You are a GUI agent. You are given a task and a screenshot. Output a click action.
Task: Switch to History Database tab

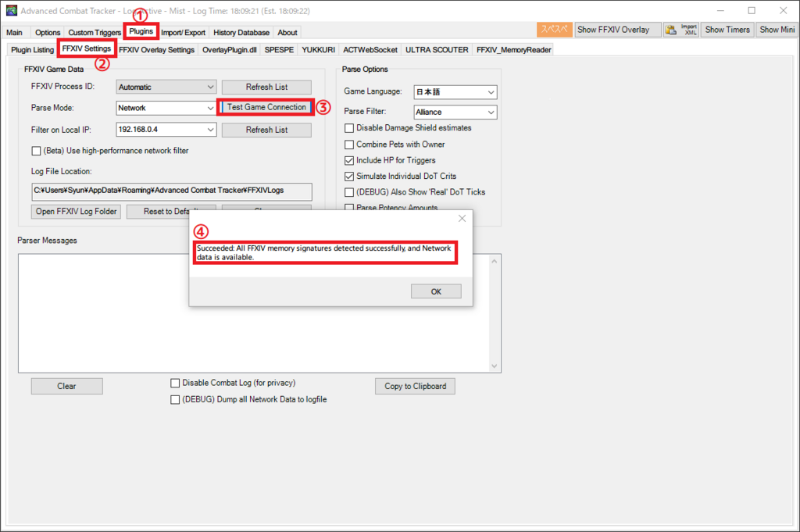(x=241, y=33)
